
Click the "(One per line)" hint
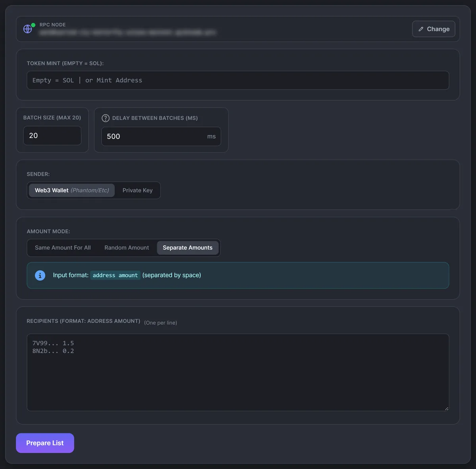pos(161,323)
